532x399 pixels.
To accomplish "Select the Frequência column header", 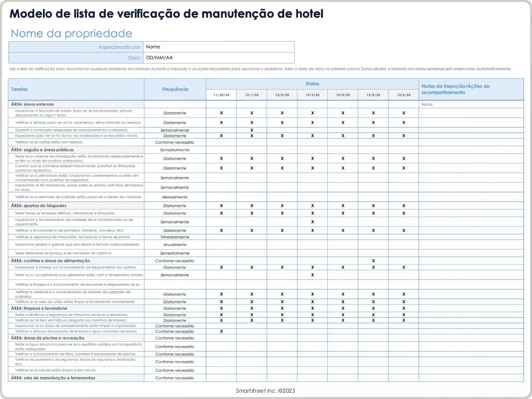I will click(175, 89).
